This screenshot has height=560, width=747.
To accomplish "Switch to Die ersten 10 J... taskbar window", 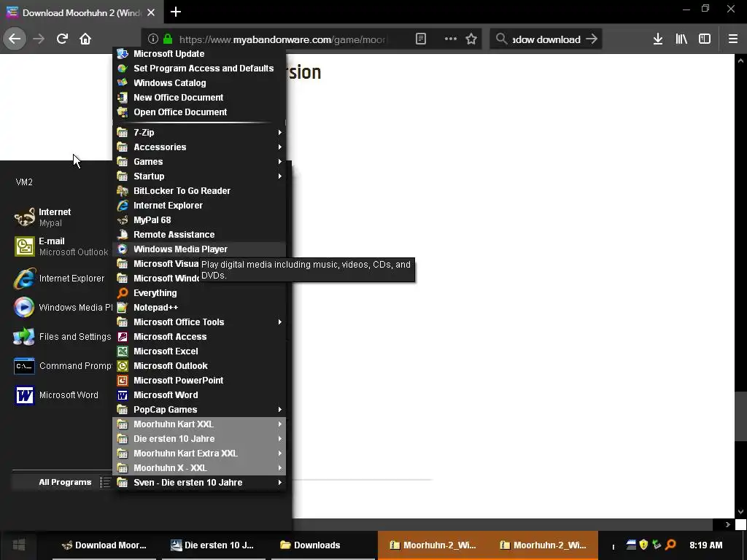I will [x=214, y=545].
